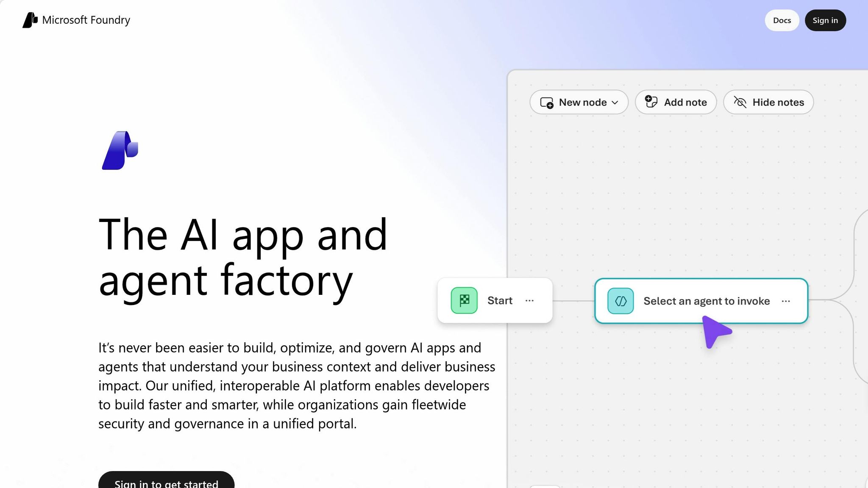
Task: Add a note to the canvas
Action: click(x=676, y=102)
